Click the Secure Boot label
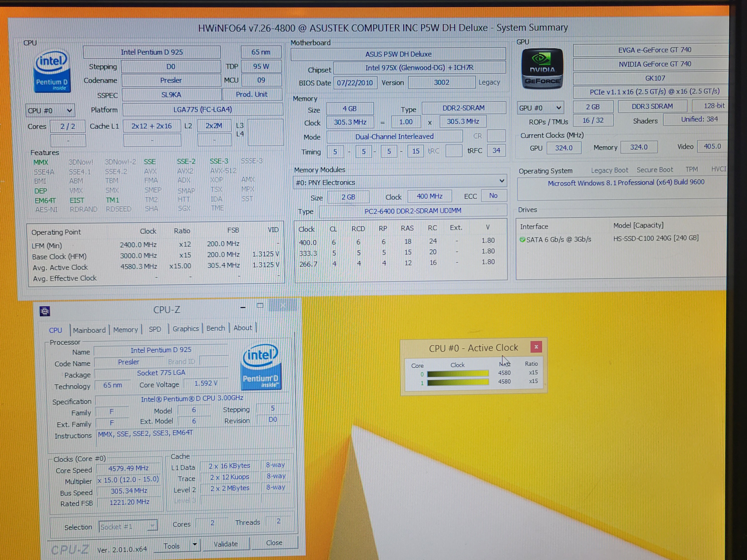Viewport: 747px width, 560px height. 654,170
